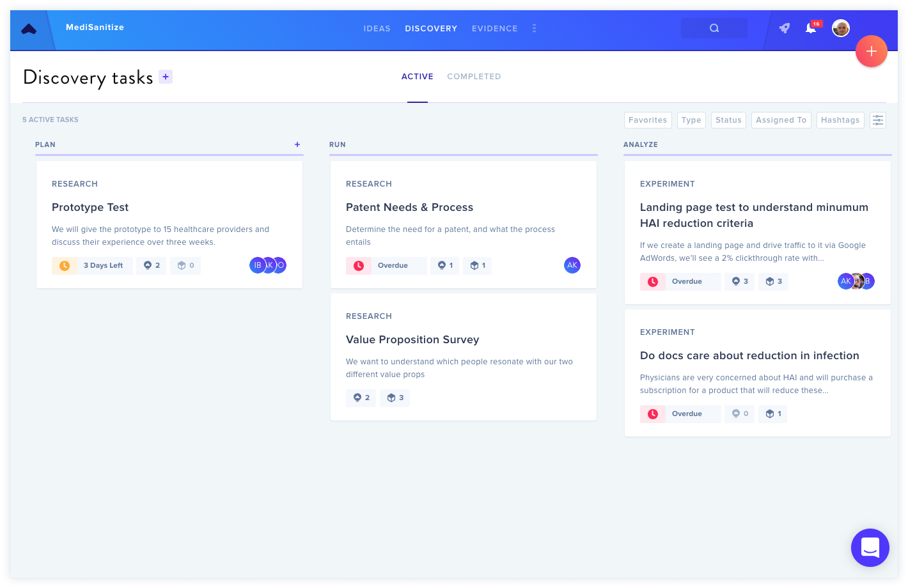The height and width of the screenshot is (588, 908).
Task: Click Overdue label on Do docs care card
Action: [x=687, y=414]
